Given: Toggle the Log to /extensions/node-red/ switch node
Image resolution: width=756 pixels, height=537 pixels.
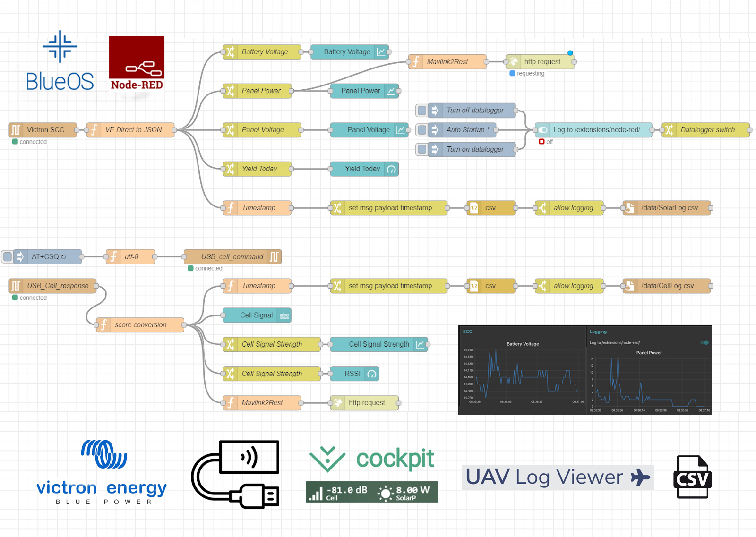Looking at the screenshot, I should 543,130.
